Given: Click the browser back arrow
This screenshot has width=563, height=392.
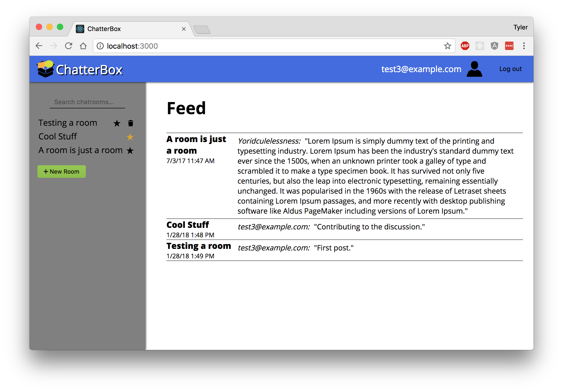Looking at the screenshot, I should coord(39,46).
